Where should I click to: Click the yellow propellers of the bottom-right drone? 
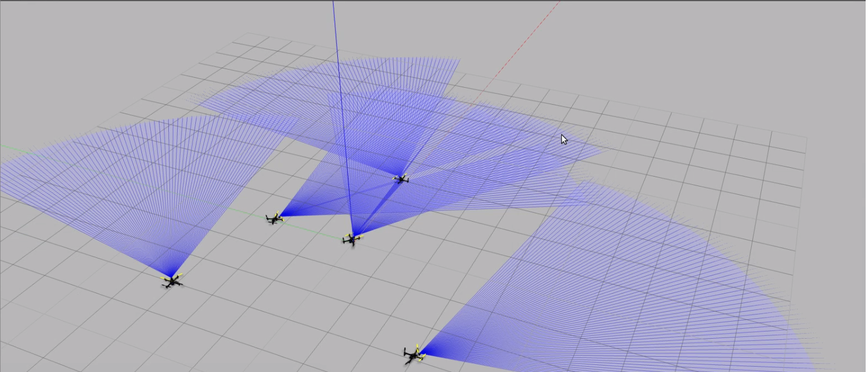click(x=417, y=347)
